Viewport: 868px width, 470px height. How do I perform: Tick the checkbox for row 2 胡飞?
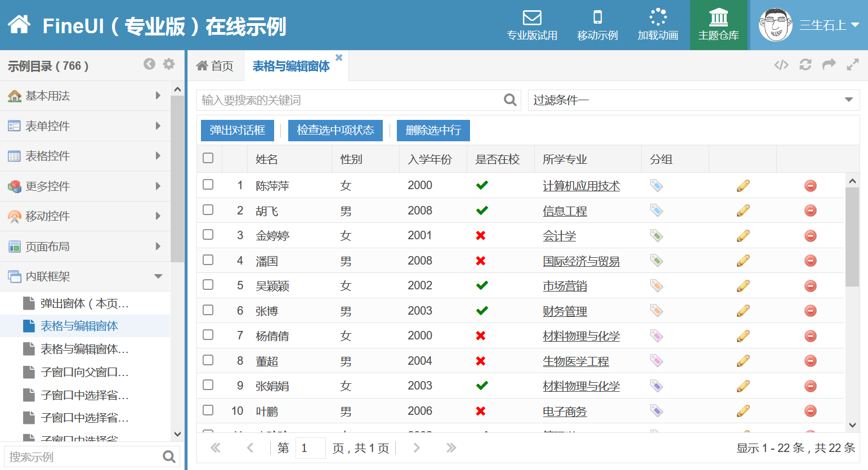pos(208,210)
